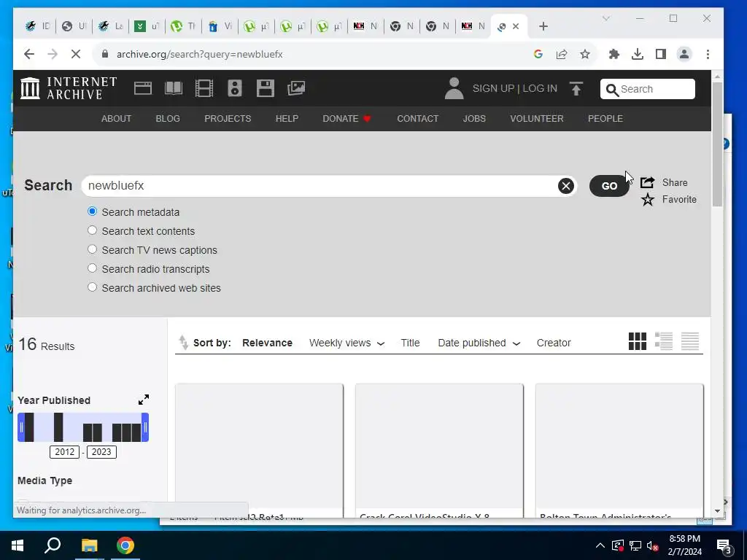Open the Video film icon

click(x=204, y=88)
